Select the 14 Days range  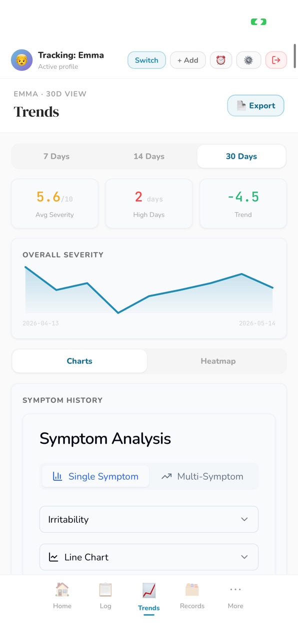pyautogui.click(x=149, y=156)
